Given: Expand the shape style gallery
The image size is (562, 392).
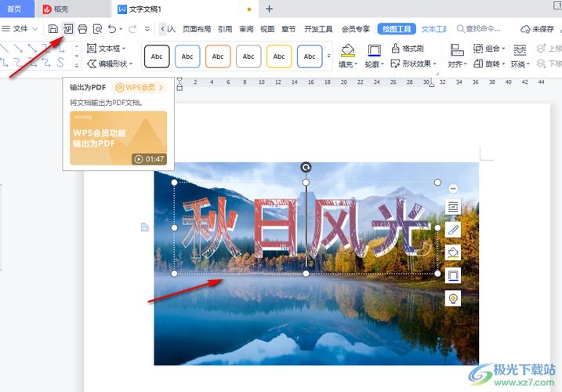Looking at the screenshot, I should pyautogui.click(x=329, y=56).
